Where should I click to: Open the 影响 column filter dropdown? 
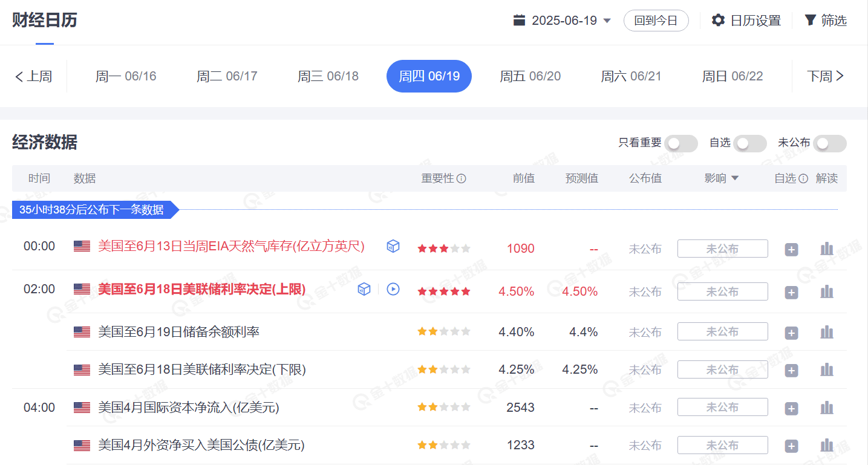pos(735,178)
